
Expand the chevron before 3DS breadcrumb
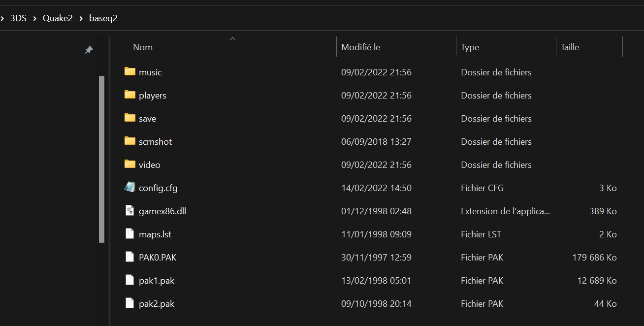(x=2, y=18)
